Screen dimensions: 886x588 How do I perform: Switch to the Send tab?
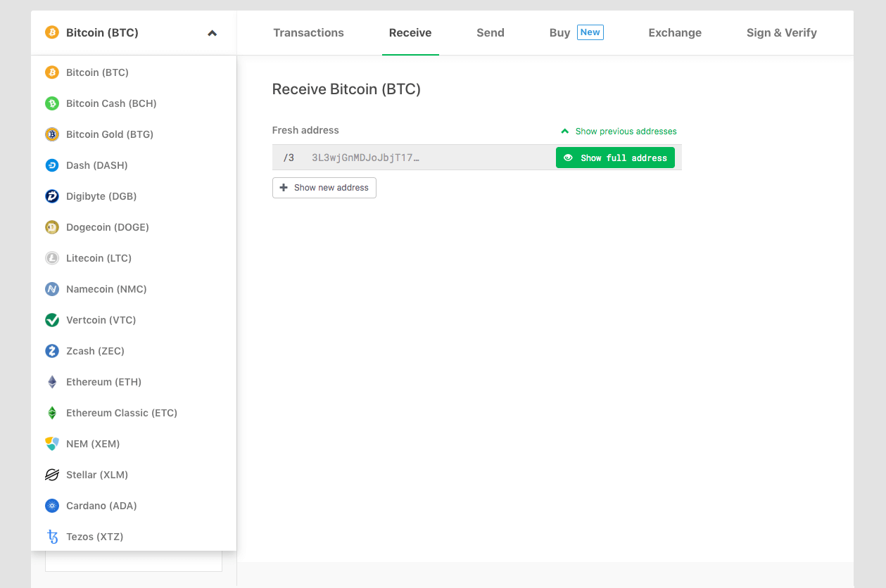pos(491,32)
